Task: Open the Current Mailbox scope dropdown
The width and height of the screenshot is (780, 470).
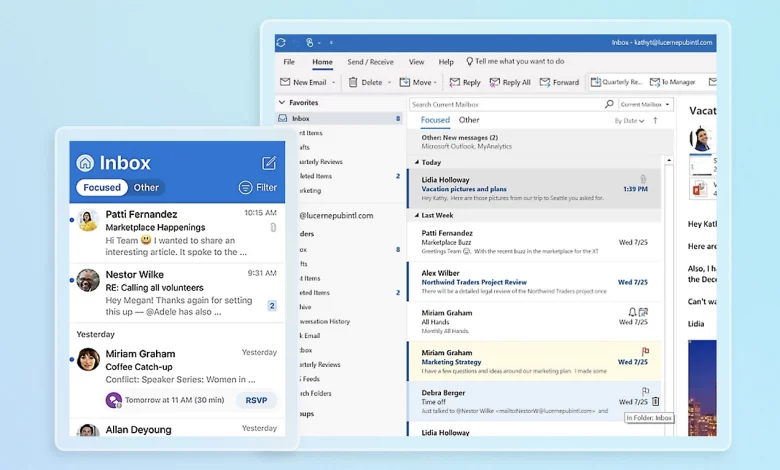Action: pos(645,104)
